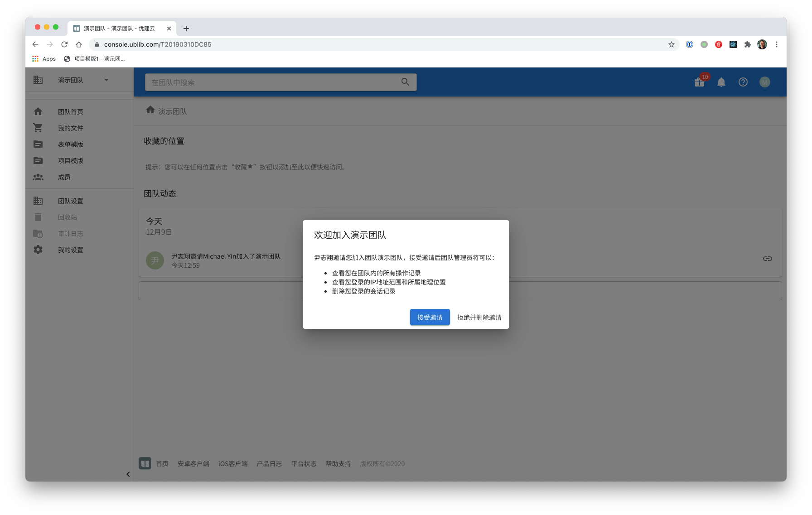812x515 pixels.
Task: Go to 成员 members page
Action: pyautogui.click(x=64, y=177)
